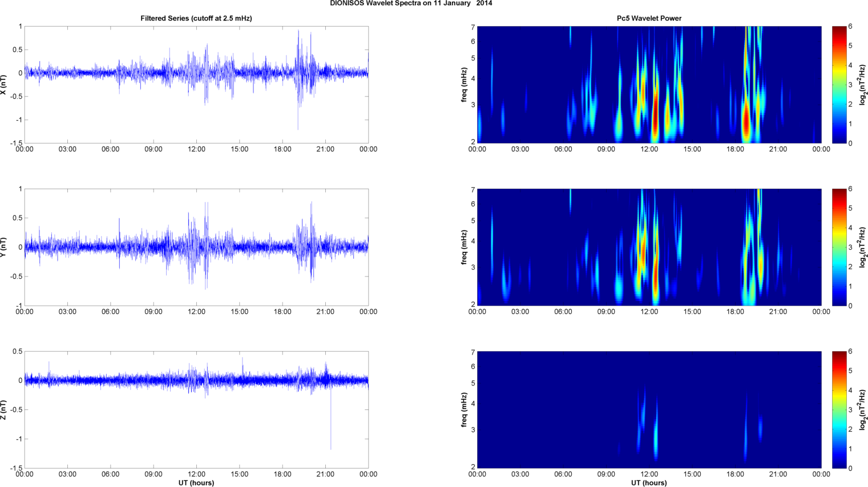This screenshot has height=487, width=868.
Task: Click the DIONISOS Wavelet Spectra figure title
Action: tap(411, 3)
